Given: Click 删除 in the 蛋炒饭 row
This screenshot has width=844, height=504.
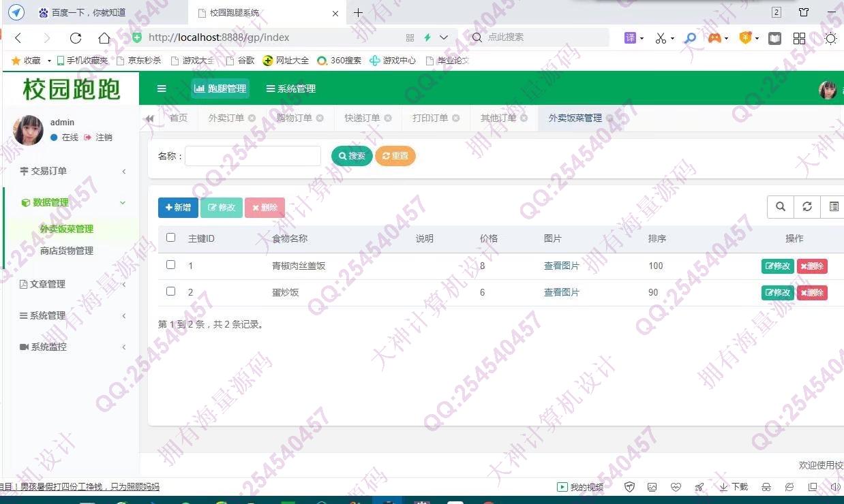Looking at the screenshot, I should pos(812,293).
